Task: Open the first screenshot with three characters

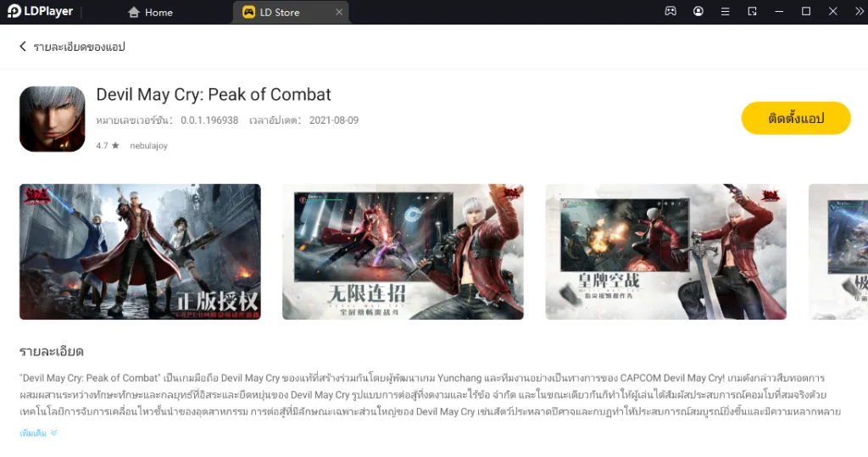Action: click(x=140, y=252)
